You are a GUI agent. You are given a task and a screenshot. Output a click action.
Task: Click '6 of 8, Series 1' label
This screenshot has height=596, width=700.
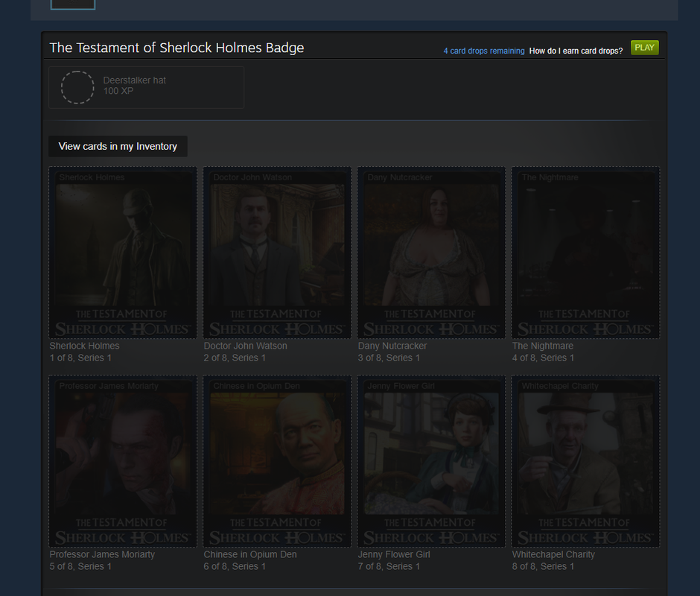click(x=235, y=566)
